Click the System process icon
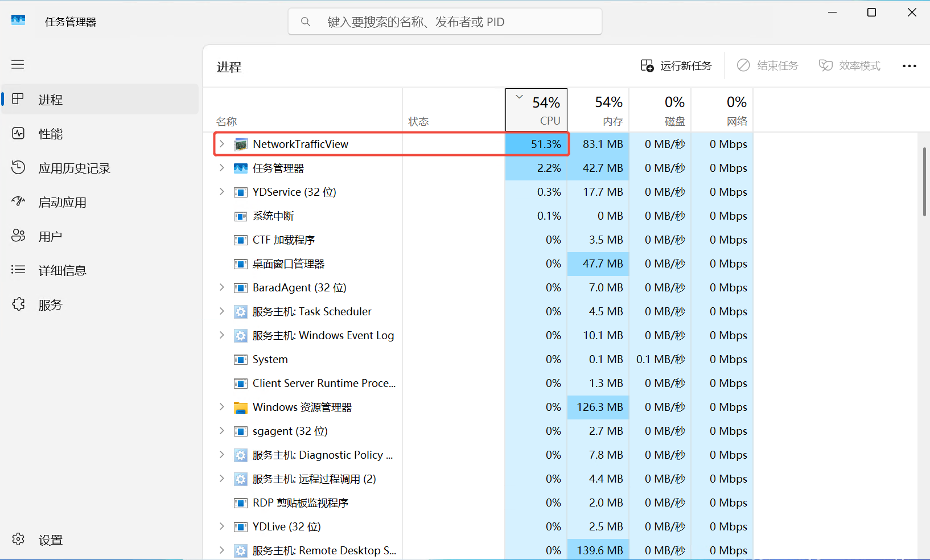The width and height of the screenshot is (930, 560). (x=241, y=360)
